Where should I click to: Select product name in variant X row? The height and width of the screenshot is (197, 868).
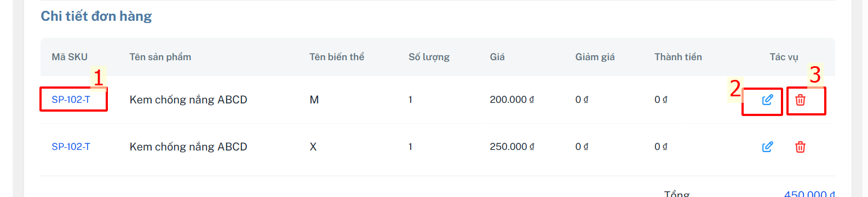188,147
